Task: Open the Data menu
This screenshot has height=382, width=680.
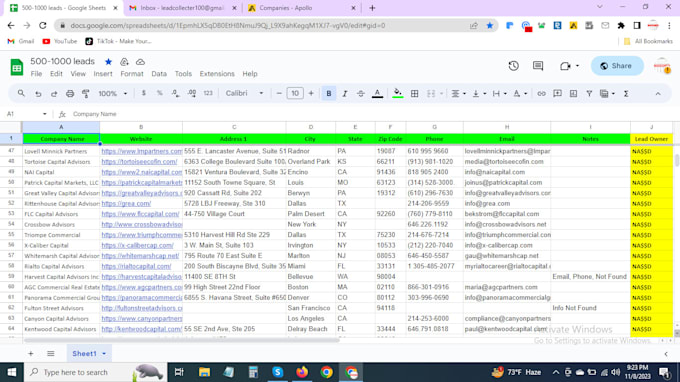Action: pyautogui.click(x=159, y=74)
